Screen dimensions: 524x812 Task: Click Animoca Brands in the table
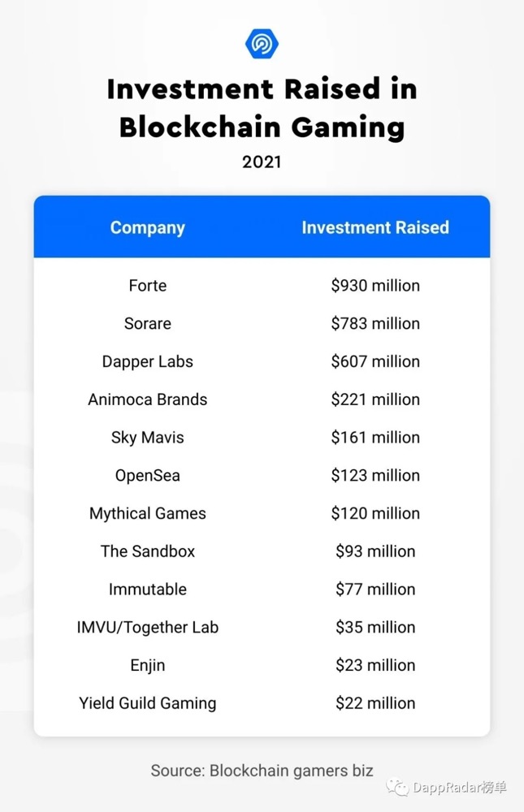148,400
